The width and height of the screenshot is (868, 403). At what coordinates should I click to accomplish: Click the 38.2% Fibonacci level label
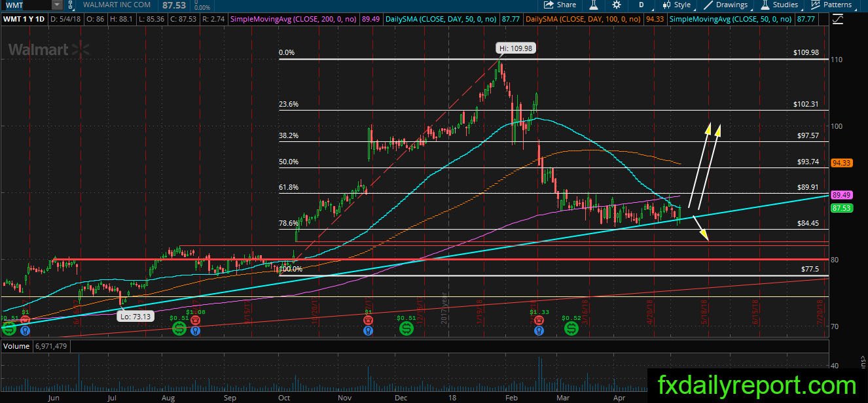coord(289,136)
